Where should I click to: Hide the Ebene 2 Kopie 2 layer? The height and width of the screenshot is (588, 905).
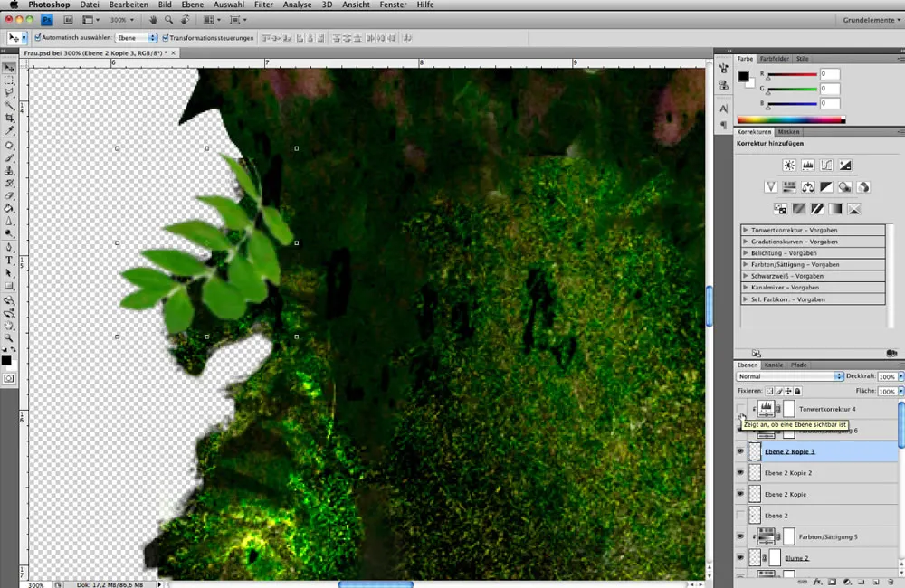pyautogui.click(x=740, y=472)
